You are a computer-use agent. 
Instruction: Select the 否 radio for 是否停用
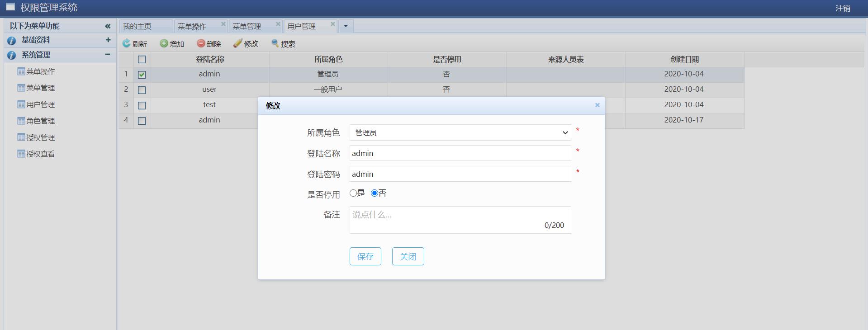click(x=375, y=193)
